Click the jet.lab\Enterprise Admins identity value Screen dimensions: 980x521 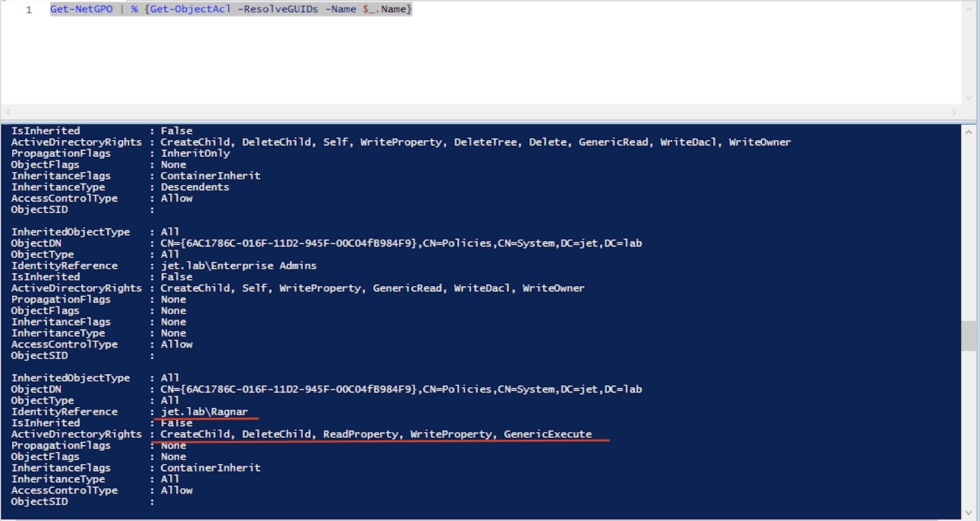[x=238, y=266]
